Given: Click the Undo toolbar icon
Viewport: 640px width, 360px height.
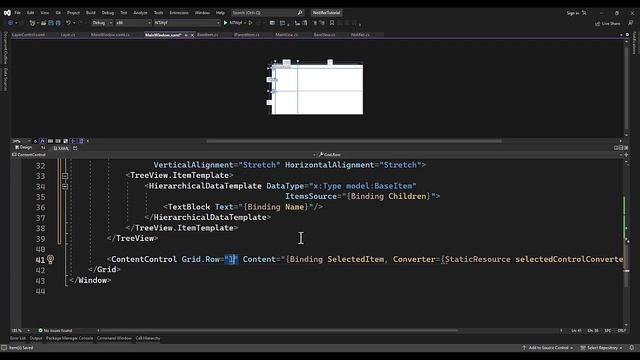Looking at the screenshot, I should 68,23.
